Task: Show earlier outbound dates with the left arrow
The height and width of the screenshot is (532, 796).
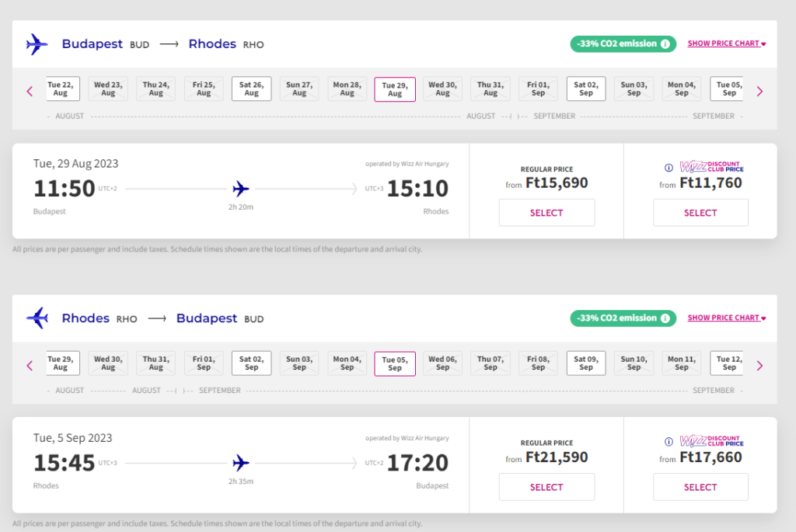Action: (x=30, y=92)
